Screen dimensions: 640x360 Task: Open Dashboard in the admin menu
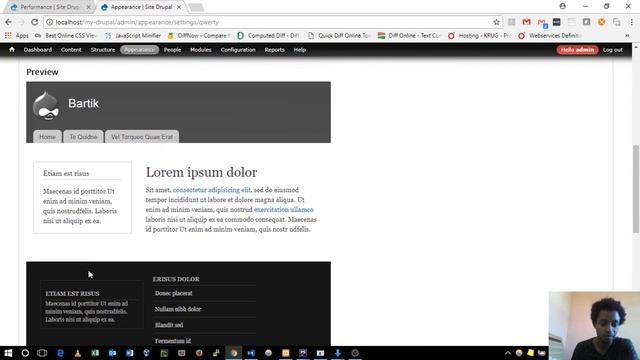[x=38, y=50]
